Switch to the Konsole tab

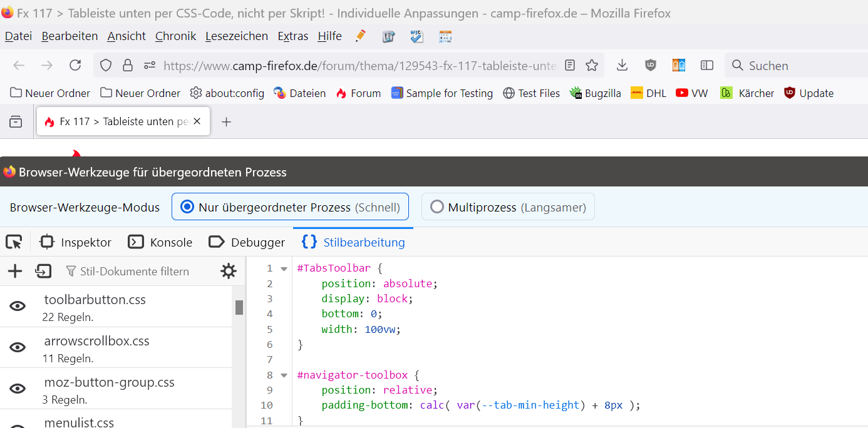pos(160,242)
